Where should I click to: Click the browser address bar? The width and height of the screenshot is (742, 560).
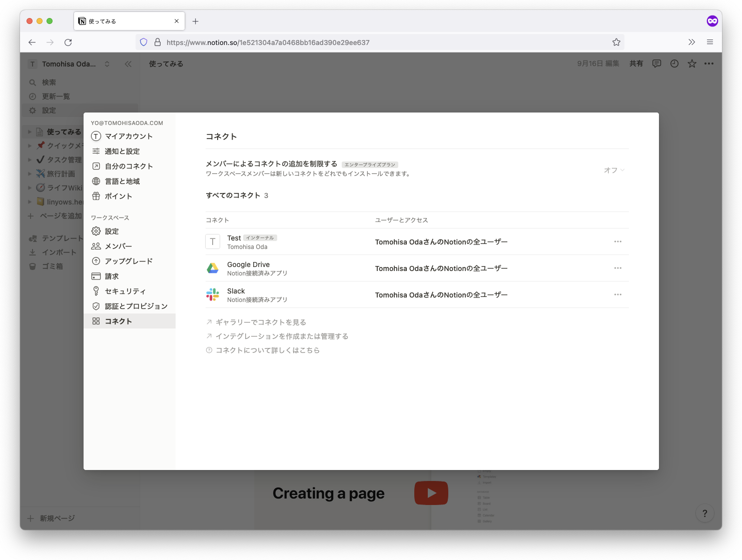coord(350,42)
